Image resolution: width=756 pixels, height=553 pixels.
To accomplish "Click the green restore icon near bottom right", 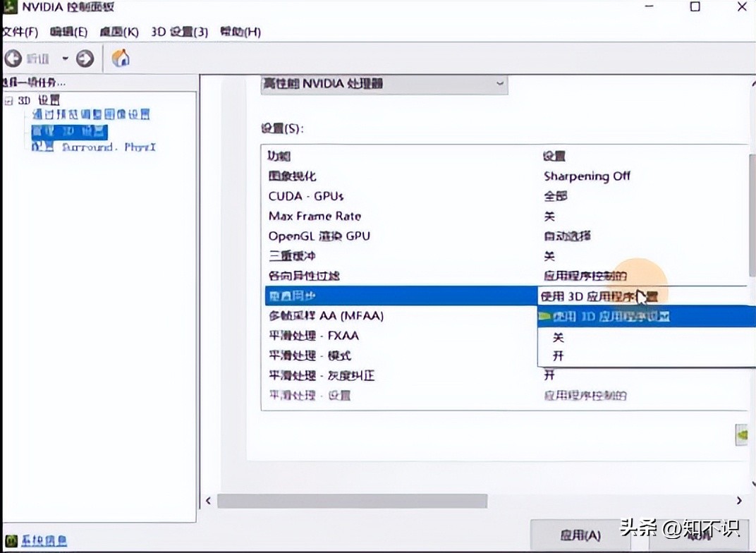I will [741, 435].
